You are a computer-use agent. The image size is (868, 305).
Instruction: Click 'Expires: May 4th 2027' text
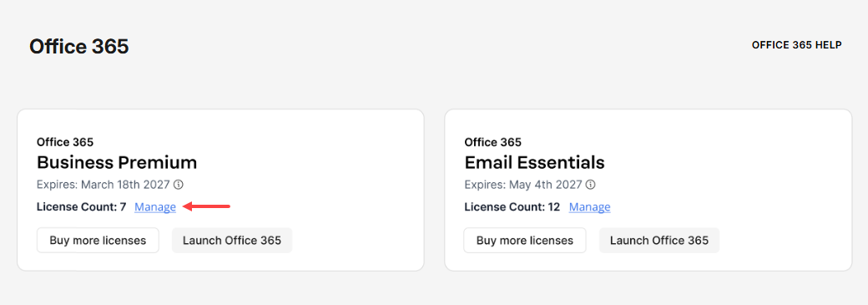tap(523, 184)
